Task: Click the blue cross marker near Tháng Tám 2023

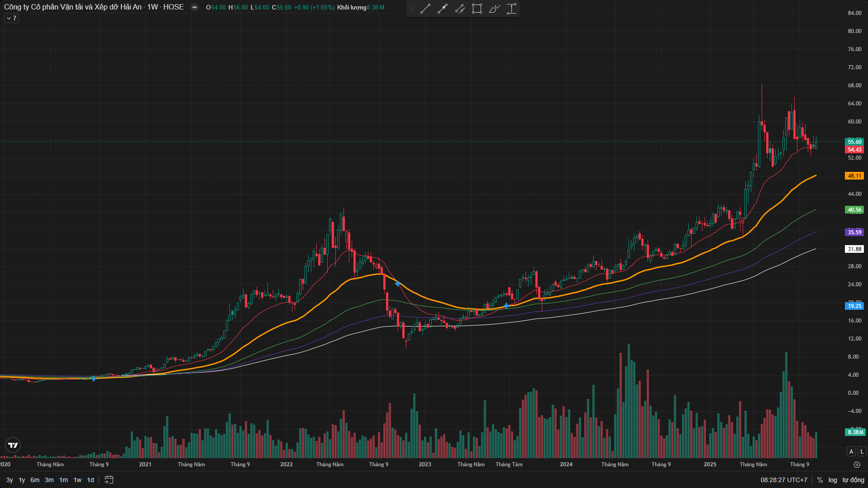Action: 506,306
